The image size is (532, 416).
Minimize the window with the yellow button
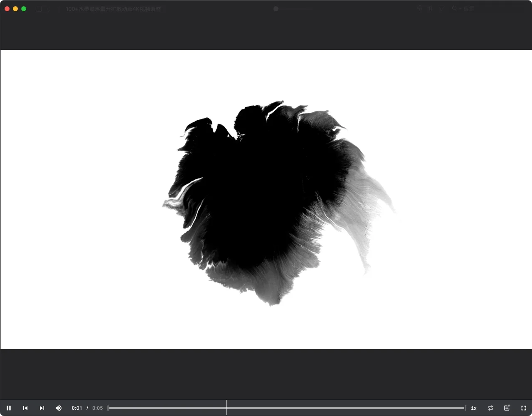[15, 9]
